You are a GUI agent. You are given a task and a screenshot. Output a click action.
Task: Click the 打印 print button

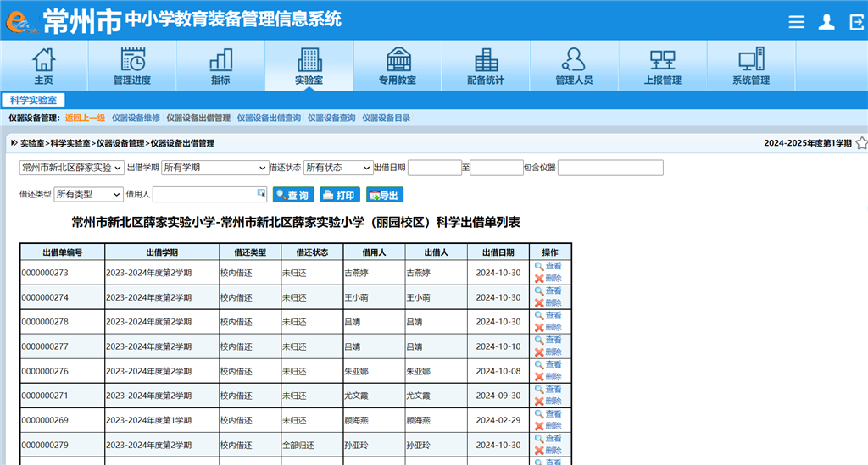pyautogui.click(x=340, y=195)
